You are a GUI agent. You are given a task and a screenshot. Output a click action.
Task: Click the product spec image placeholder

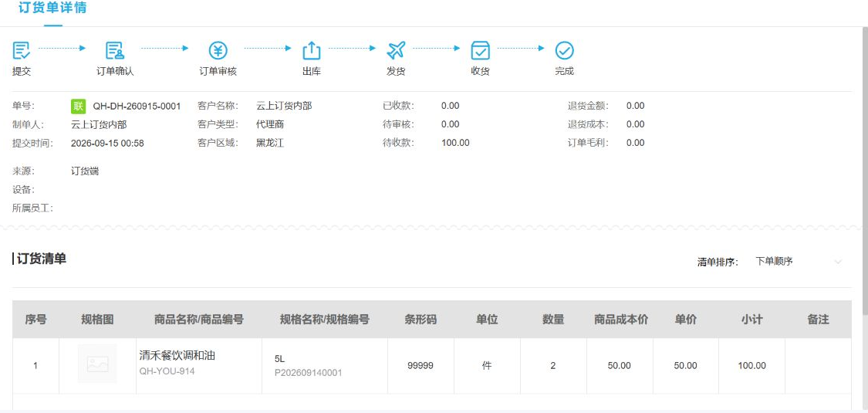coord(97,364)
